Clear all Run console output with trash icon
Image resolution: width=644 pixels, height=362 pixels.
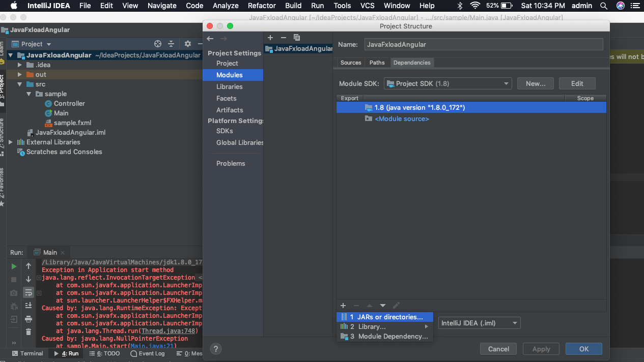[x=29, y=332]
